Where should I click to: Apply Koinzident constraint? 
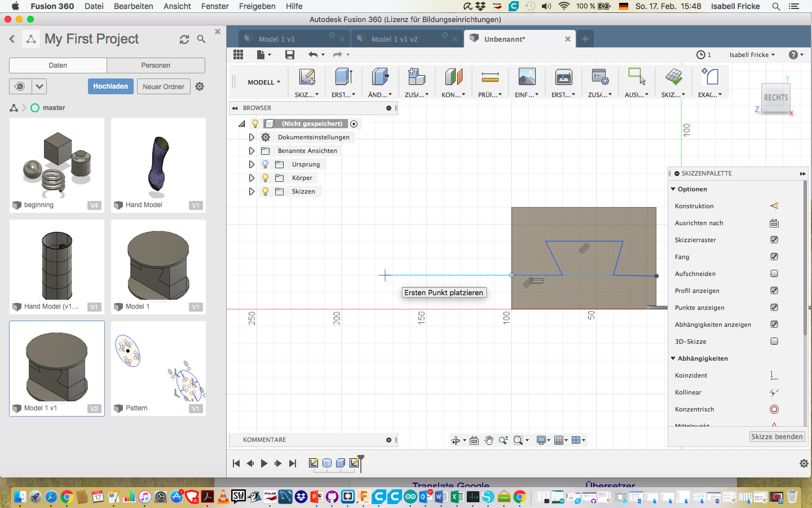(x=774, y=375)
